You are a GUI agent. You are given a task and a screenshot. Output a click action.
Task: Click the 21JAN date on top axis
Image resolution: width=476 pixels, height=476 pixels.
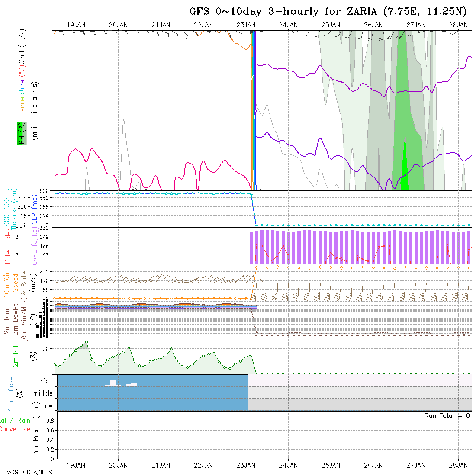tap(161, 25)
